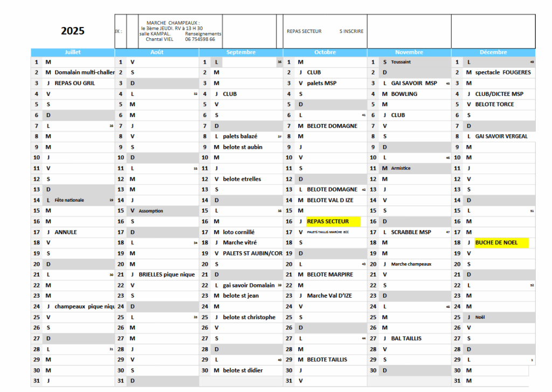Select the belote st jean entry

click(x=241, y=296)
